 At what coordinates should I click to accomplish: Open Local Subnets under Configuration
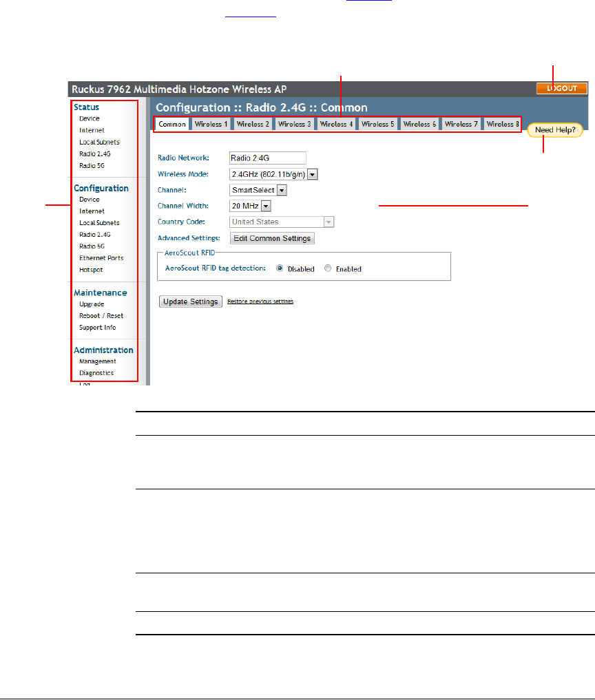coord(99,223)
